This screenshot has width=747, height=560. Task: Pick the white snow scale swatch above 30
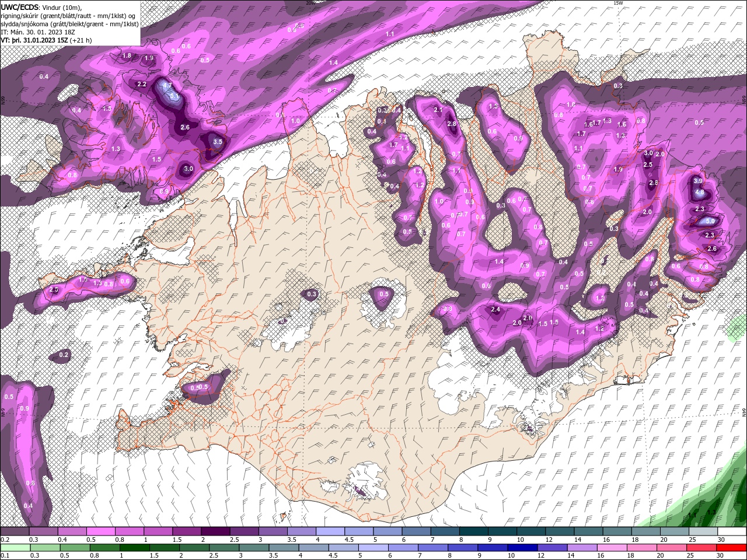732,531
